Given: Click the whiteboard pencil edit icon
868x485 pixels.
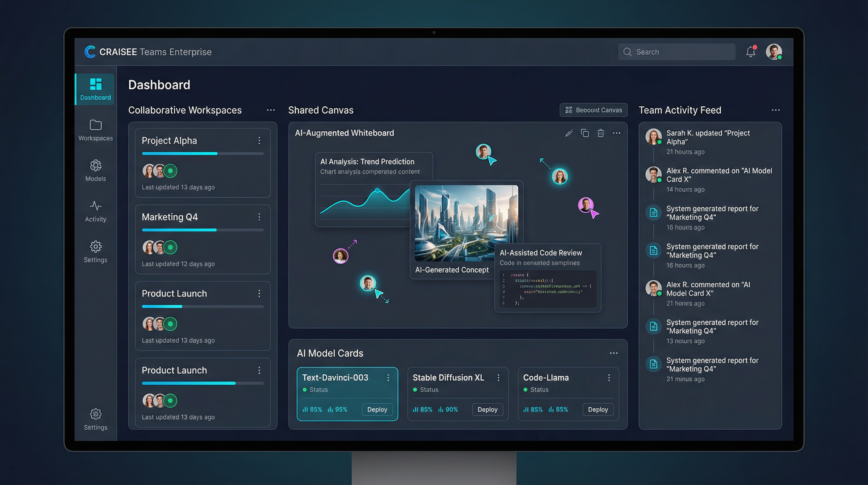Looking at the screenshot, I should (569, 133).
